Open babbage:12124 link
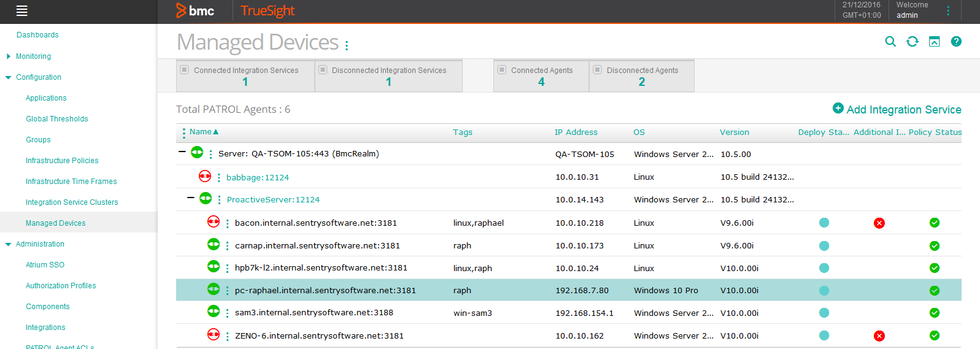This screenshot has height=349, width=980. (x=258, y=177)
